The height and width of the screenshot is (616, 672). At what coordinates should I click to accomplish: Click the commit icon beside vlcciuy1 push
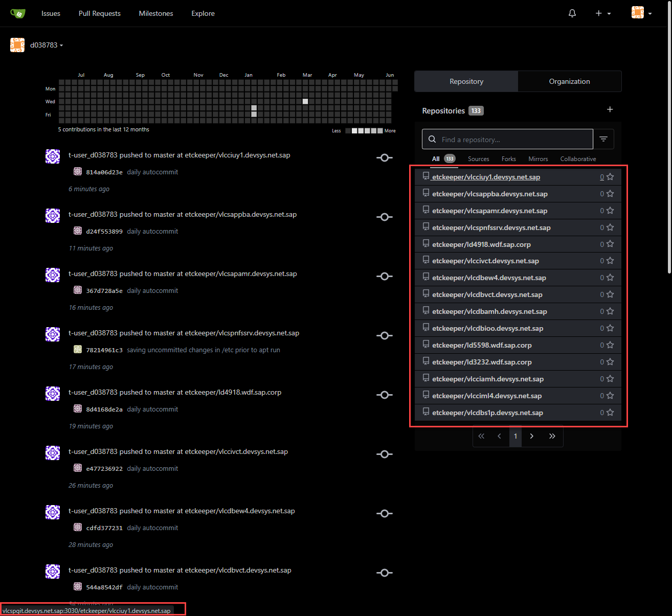(x=385, y=157)
